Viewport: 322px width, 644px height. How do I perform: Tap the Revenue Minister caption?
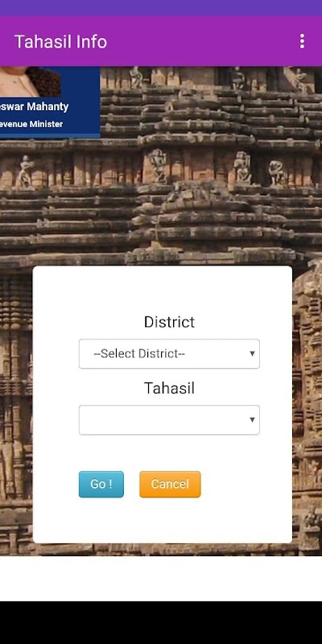[x=31, y=124]
